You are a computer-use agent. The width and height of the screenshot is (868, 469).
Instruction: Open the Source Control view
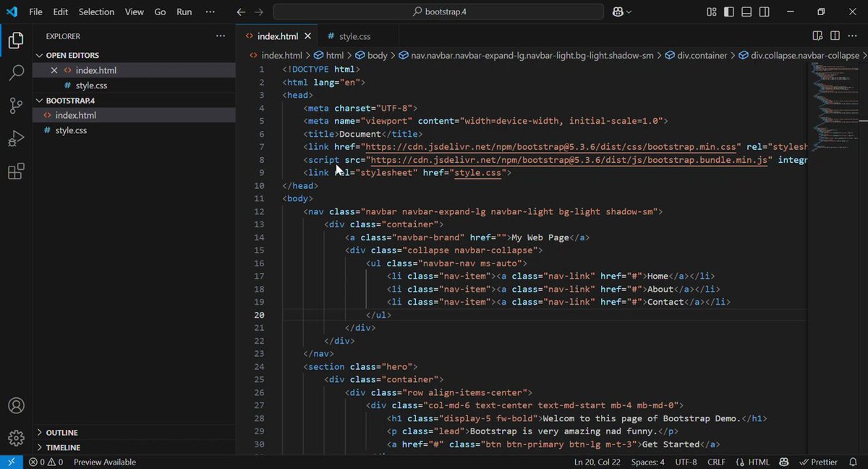(x=16, y=106)
